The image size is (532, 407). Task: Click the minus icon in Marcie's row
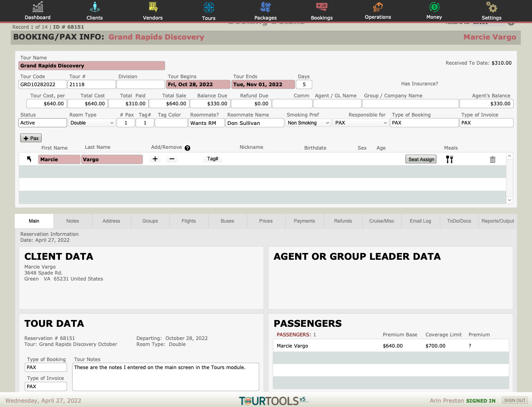tap(172, 159)
